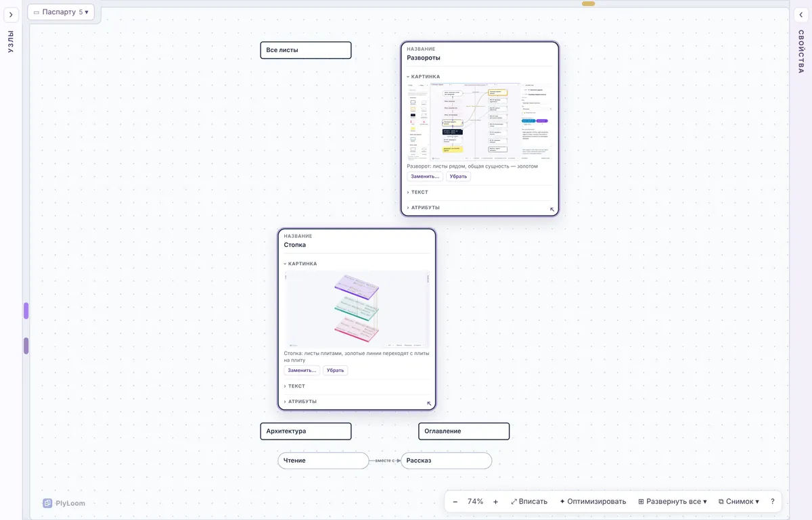The image size is (812, 520).
Task: Expand Текст section in Развороты card
Action: 418,192
